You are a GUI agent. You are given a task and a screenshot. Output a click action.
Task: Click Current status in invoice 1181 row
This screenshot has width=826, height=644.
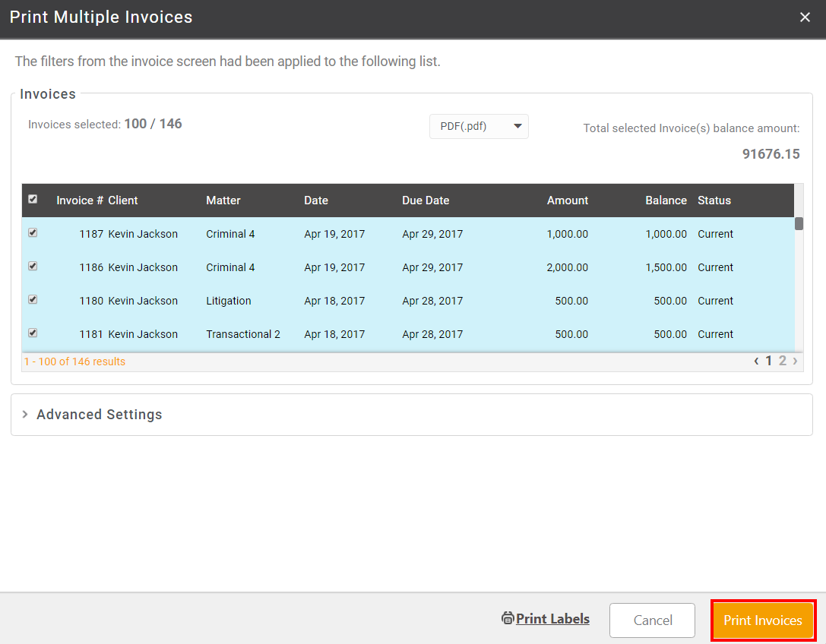pyautogui.click(x=715, y=334)
